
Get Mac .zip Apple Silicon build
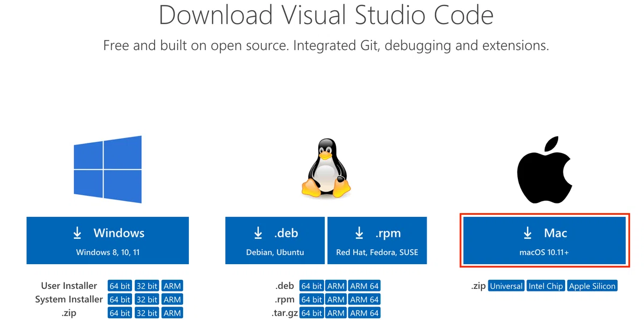click(x=592, y=286)
